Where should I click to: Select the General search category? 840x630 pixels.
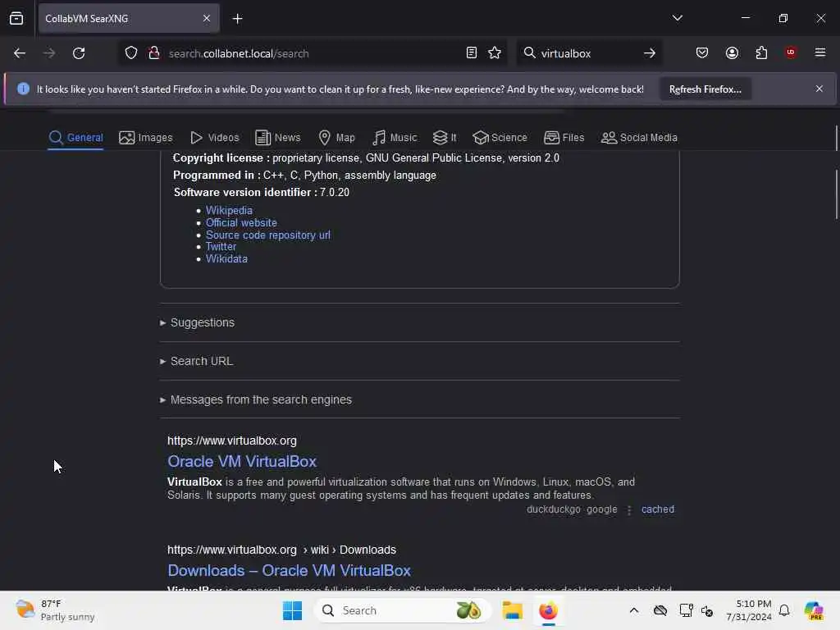(75, 138)
